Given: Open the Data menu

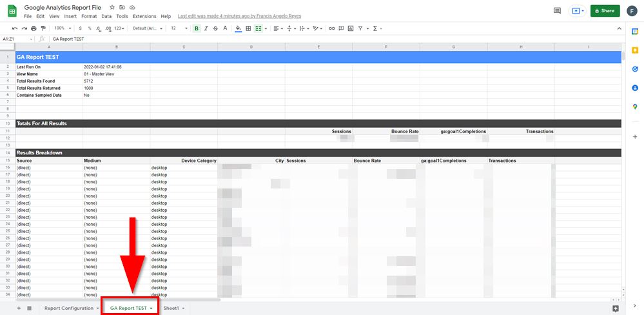Looking at the screenshot, I should [106, 16].
